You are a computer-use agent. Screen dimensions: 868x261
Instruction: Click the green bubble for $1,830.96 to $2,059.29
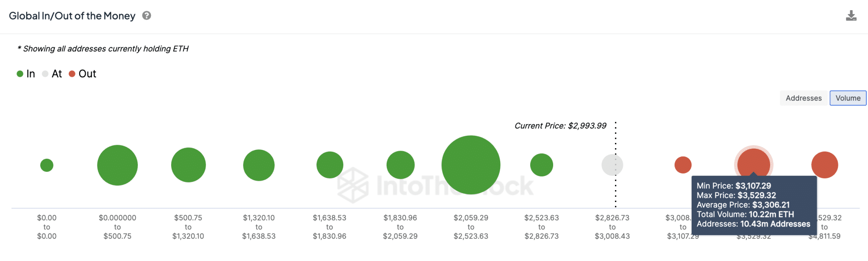tap(400, 165)
